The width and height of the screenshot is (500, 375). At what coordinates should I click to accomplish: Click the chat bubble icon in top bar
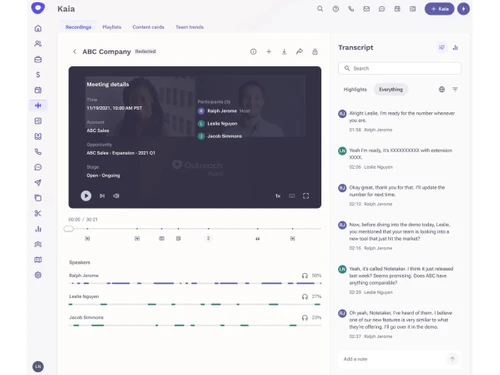pyautogui.click(x=382, y=9)
